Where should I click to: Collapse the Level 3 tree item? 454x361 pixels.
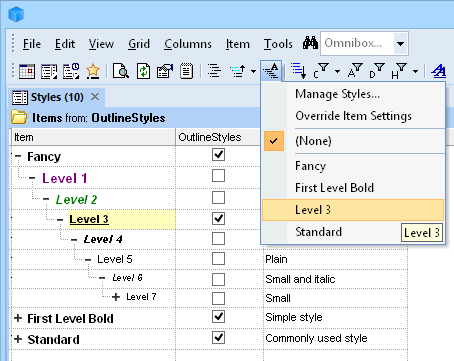point(60,220)
